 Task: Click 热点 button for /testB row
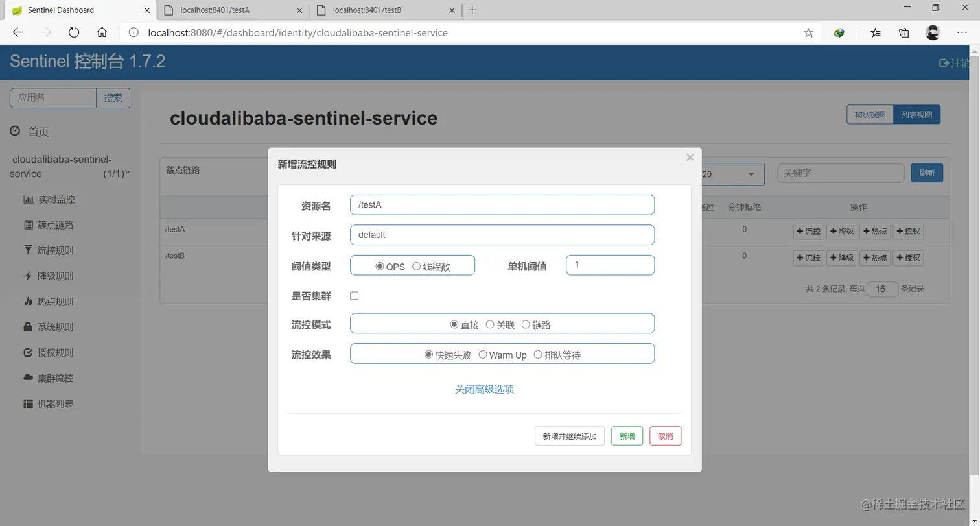click(x=875, y=257)
